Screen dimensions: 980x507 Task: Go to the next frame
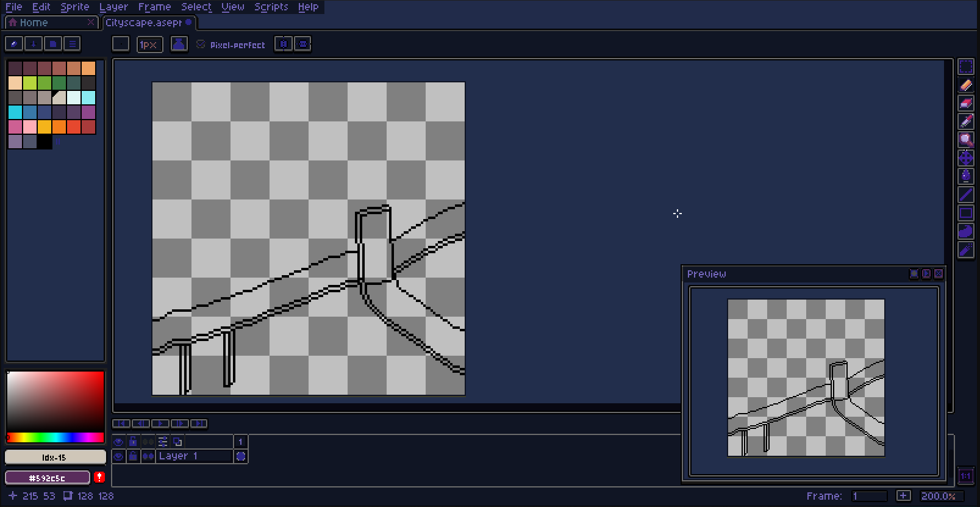pyautogui.click(x=179, y=423)
